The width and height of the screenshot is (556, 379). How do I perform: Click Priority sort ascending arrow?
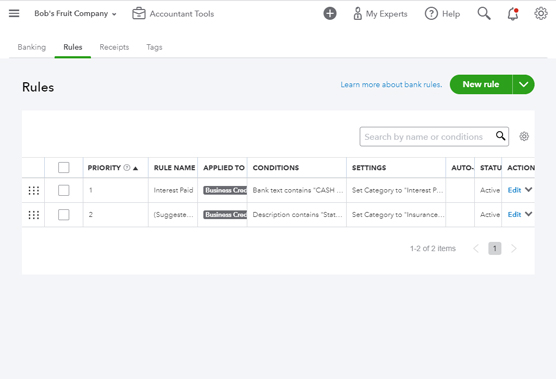(135, 168)
